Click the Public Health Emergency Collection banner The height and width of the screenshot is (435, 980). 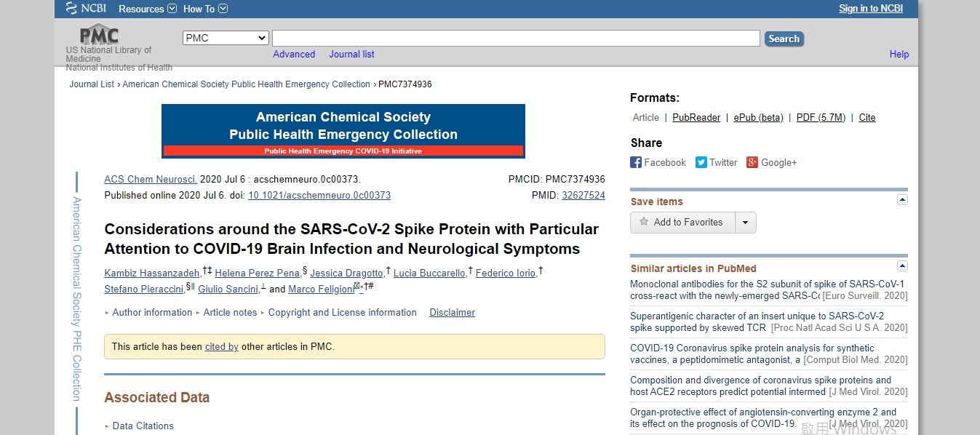tap(343, 131)
